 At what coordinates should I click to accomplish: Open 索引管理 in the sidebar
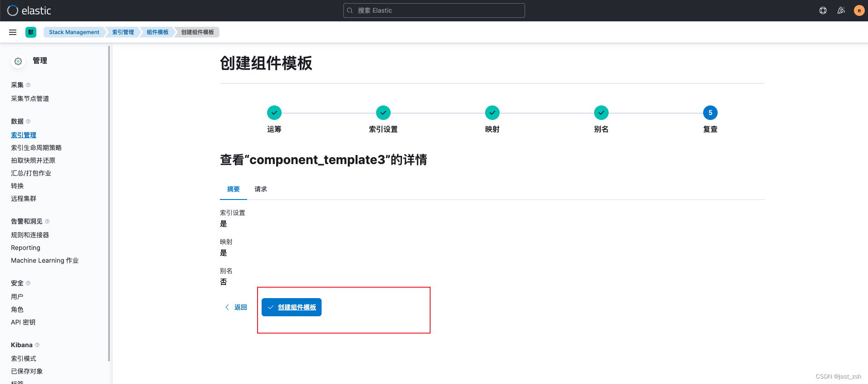(24, 135)
